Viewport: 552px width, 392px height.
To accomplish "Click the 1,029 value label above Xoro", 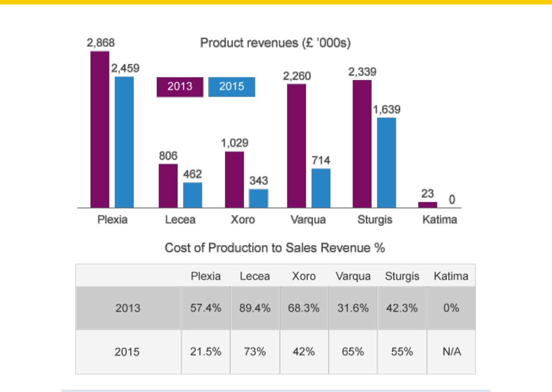I will [235, 143].
